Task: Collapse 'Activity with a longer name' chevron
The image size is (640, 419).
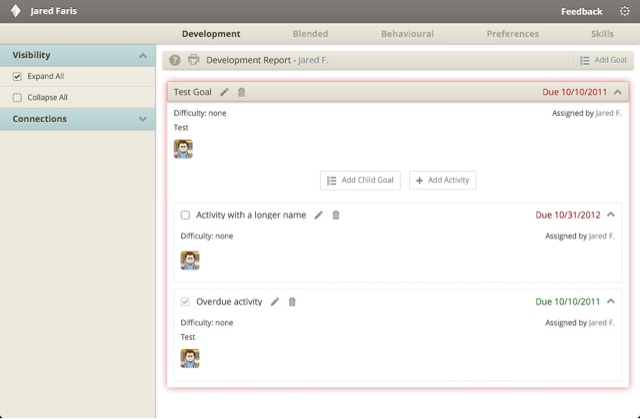Action: [611, 215]
